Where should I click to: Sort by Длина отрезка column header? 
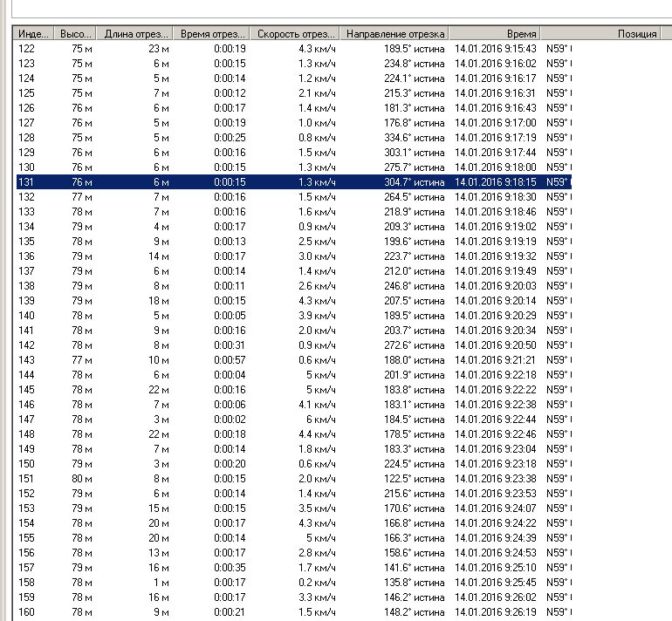pos(136,34)
